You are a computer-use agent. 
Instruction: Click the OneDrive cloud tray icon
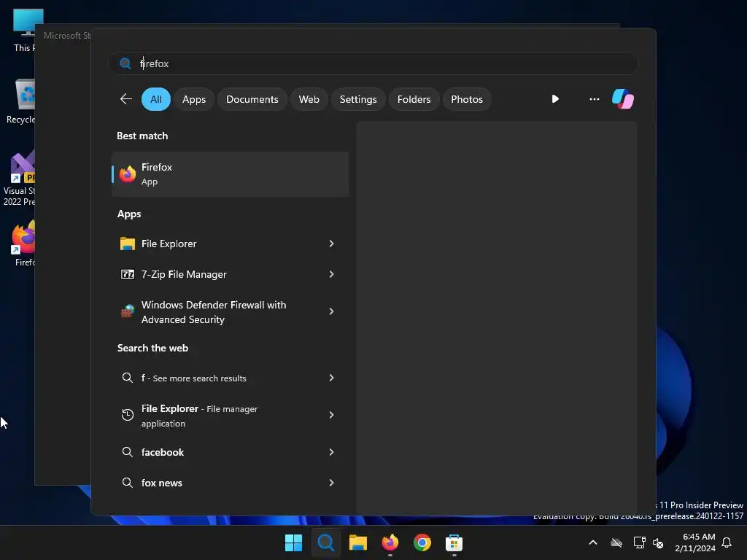tap(616, 542)
